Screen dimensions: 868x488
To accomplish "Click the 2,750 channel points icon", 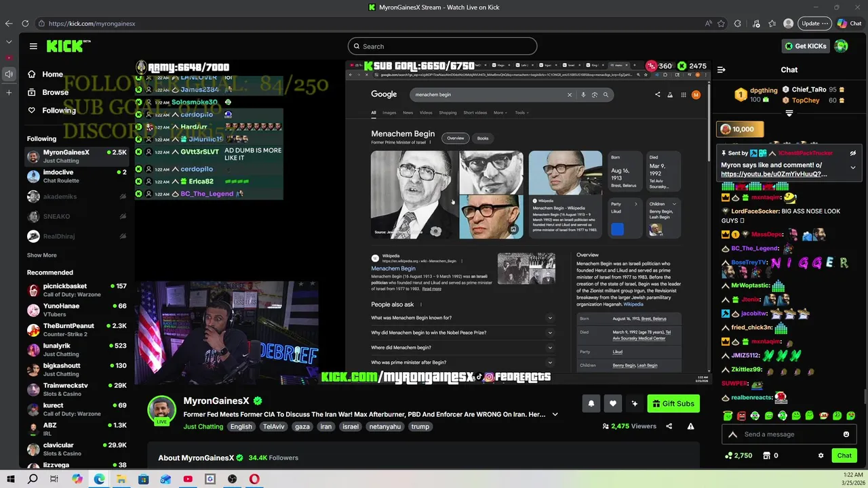I will coord(738,455).
